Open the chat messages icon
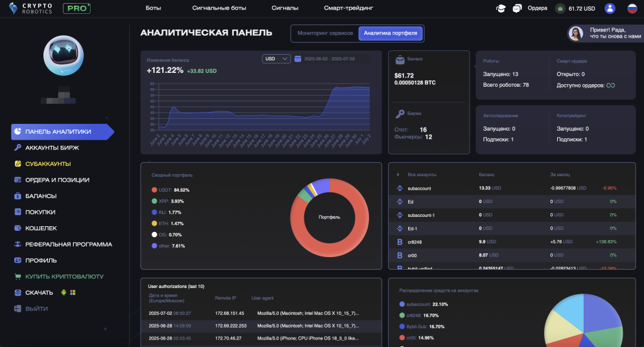 517,8
